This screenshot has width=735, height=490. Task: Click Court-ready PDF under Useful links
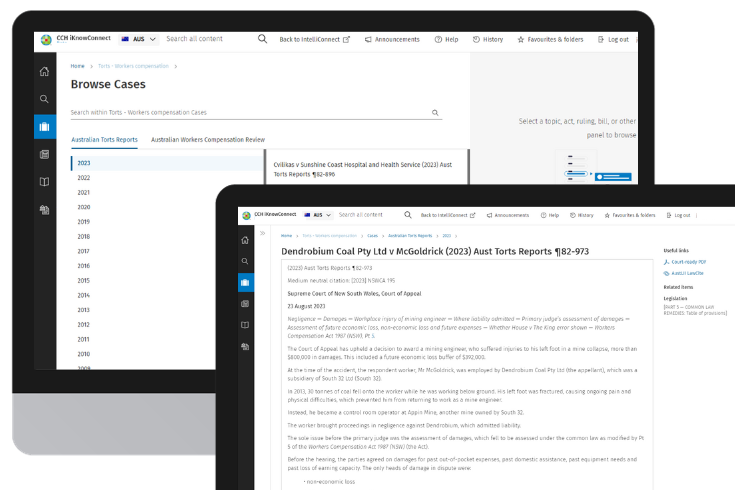(x=689, y=261)
